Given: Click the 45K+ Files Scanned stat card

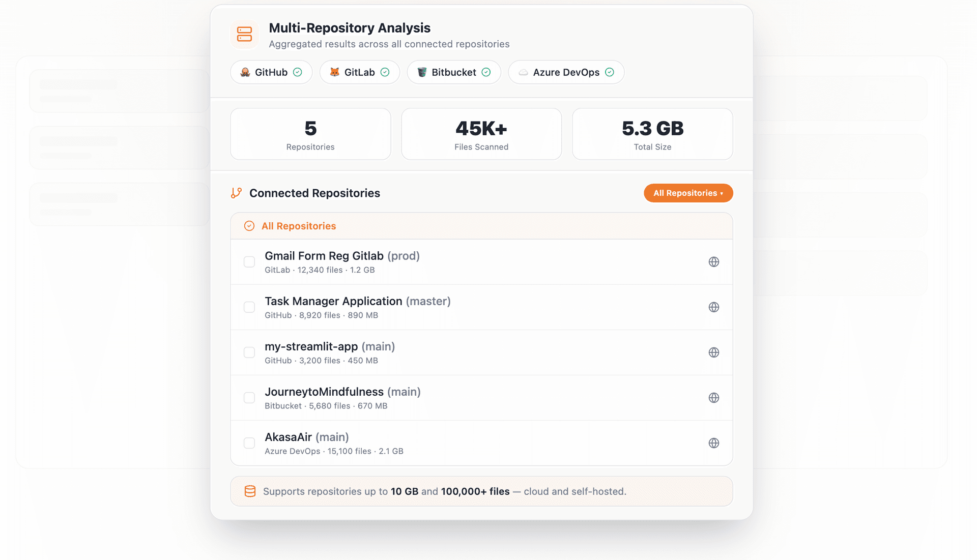Looking at the screenshot, I should pos(481,134).
